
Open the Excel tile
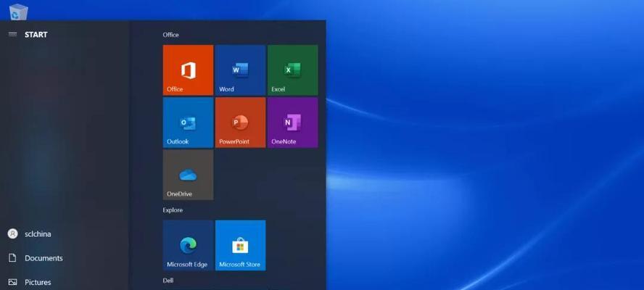coord(292,70)
